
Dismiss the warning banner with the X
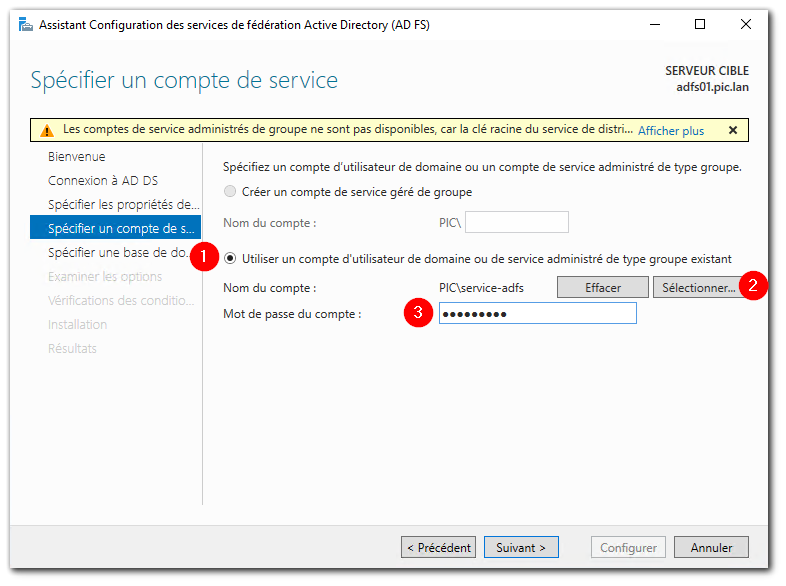tap(733, 130)
